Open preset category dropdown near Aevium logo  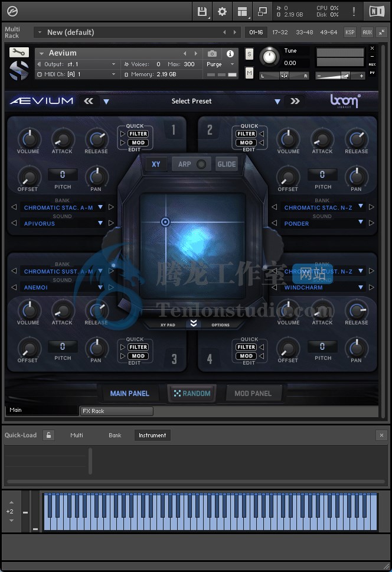coord(106,102)
